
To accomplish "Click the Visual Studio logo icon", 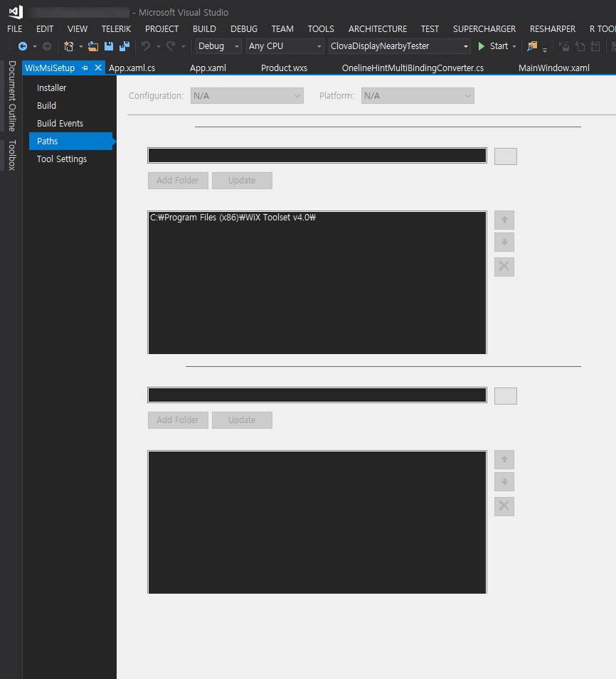I will click(16, 11).
